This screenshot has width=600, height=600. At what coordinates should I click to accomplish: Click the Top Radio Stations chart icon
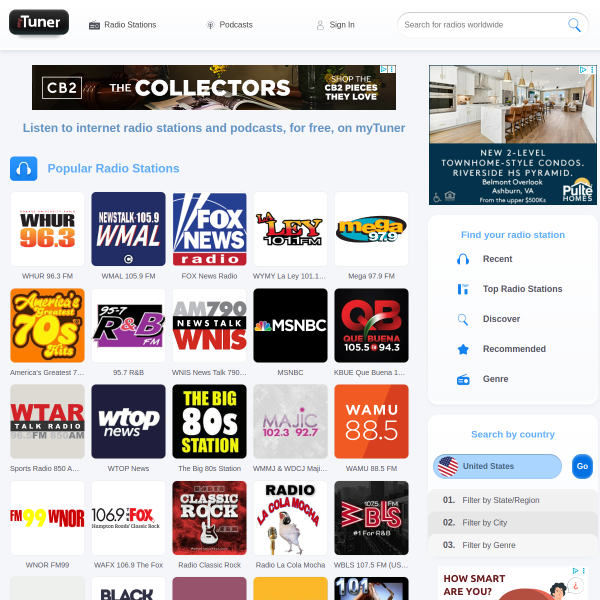pos(463,289)
